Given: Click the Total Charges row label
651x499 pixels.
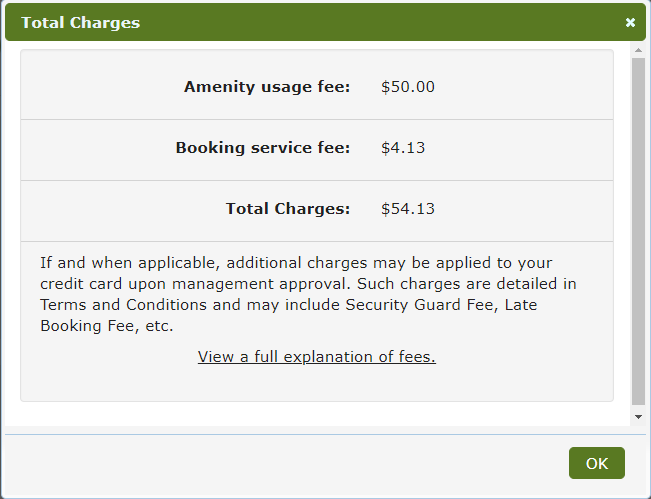Looking at the screenshot, I should pos(288,209).
